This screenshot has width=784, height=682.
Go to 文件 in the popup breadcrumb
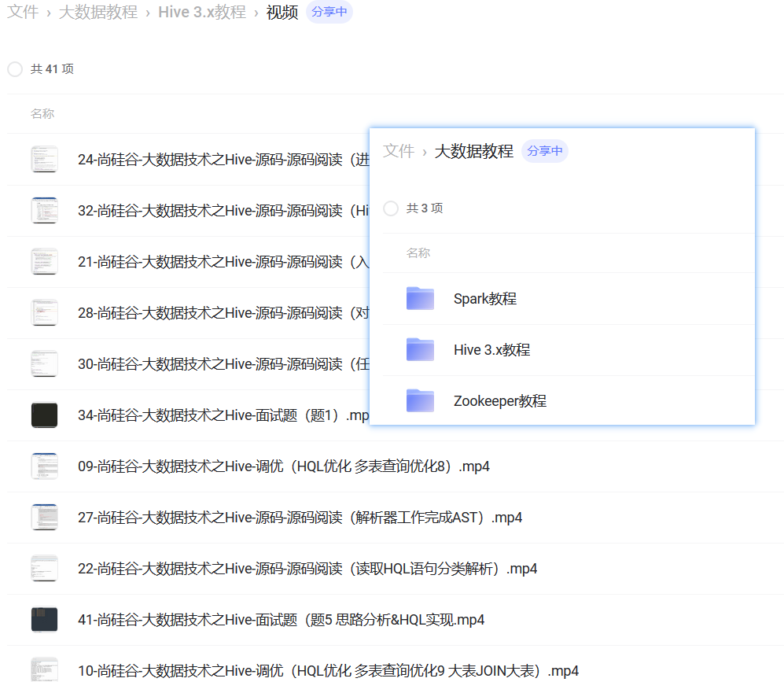(399, 151)
